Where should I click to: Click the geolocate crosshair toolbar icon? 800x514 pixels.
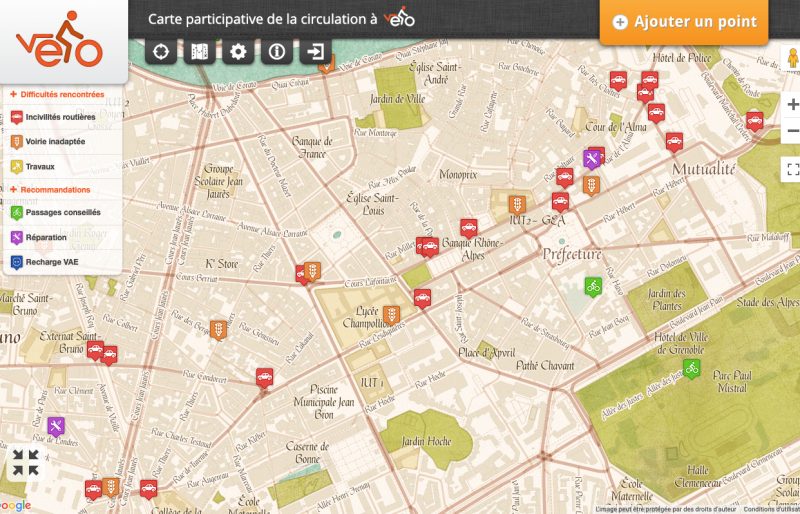161,52
